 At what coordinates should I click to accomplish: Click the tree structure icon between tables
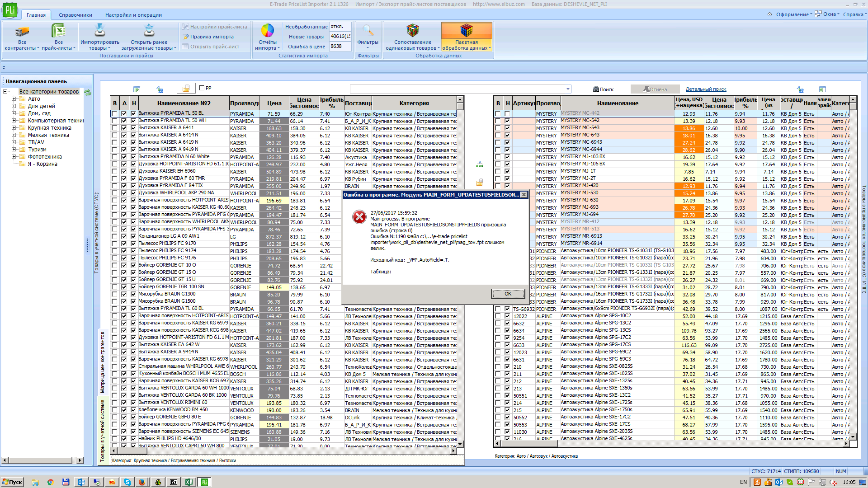480,164
